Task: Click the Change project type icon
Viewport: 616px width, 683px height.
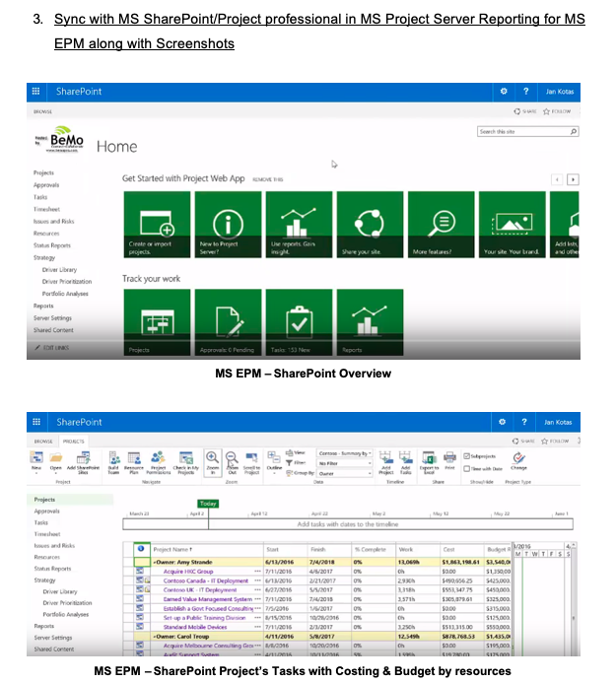Action: pyautogui.click(x=518, y=461)
